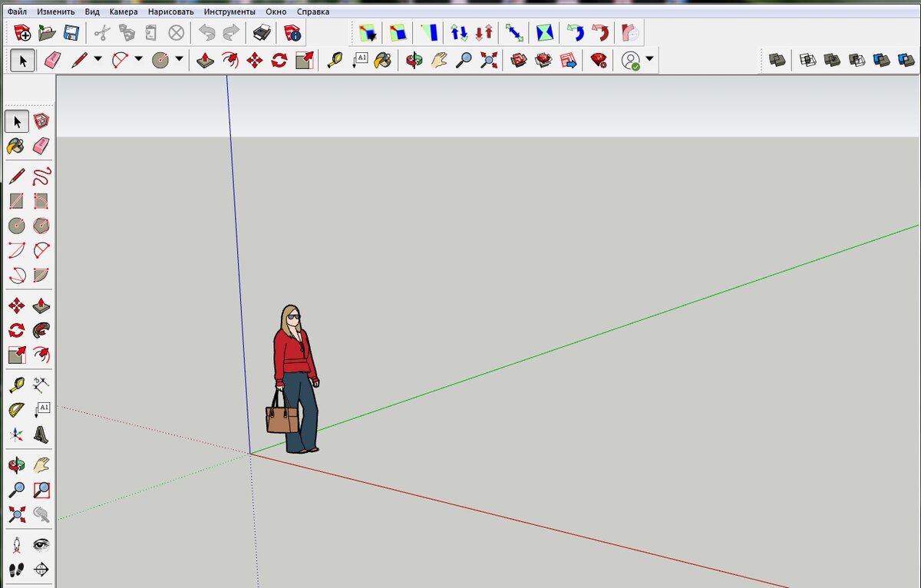Click the Print icon
This screenshot has width=921, height=588.
pyautogui.click(x=262, y=33)
